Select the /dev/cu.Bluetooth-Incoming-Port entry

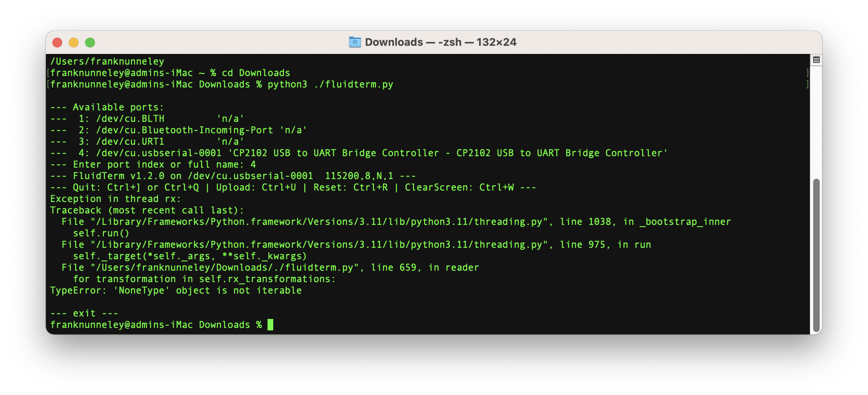tap(184, 130)
